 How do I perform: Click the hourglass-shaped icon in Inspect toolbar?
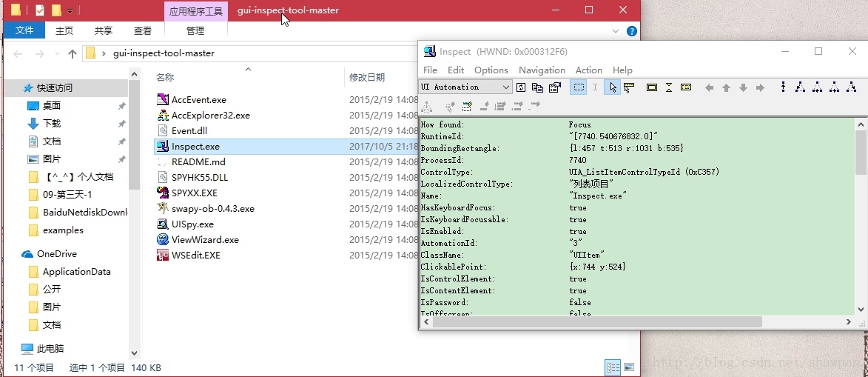669,87
